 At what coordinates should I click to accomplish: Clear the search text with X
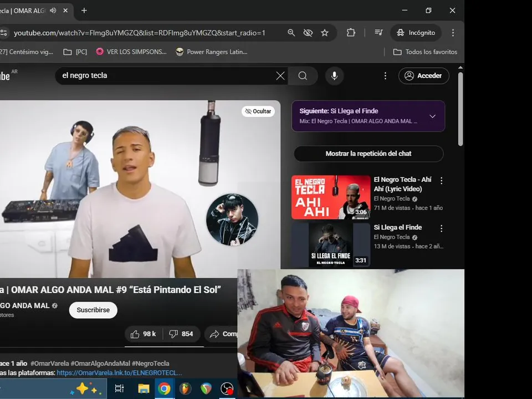point(280,76)
